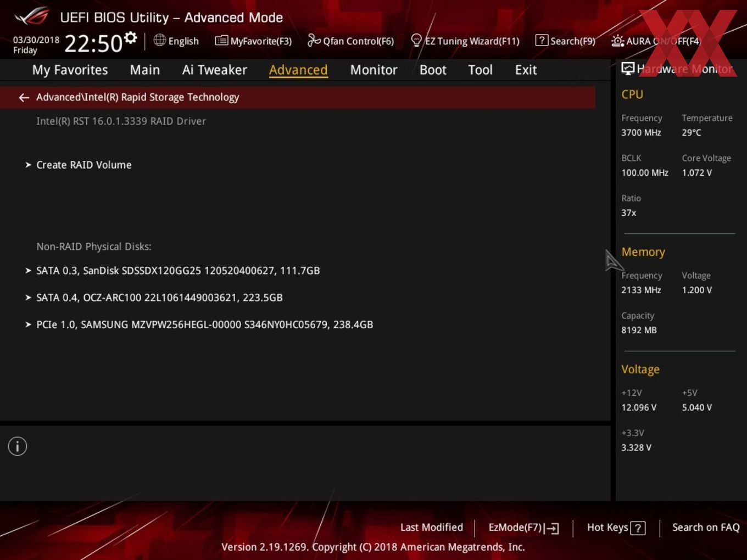747x560 pixels.
Task: Open Search(F9) label
Action: tap(573, 41)
